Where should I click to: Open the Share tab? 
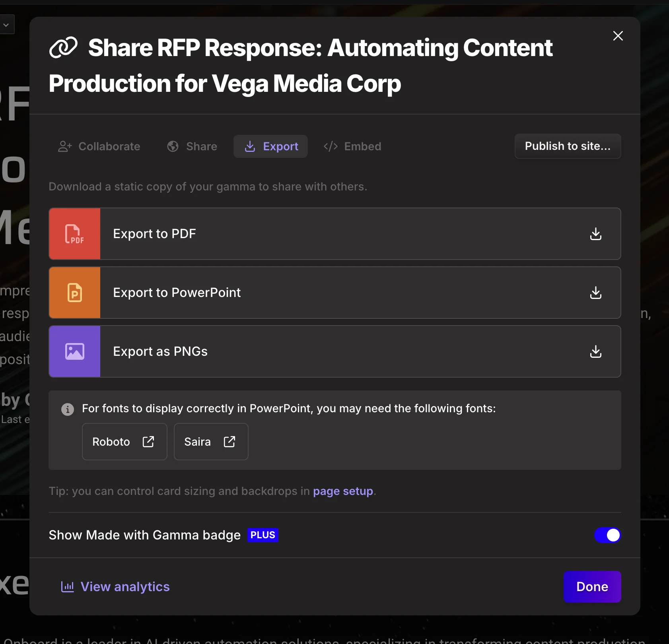pyautogui.click(x=192, y=146)
